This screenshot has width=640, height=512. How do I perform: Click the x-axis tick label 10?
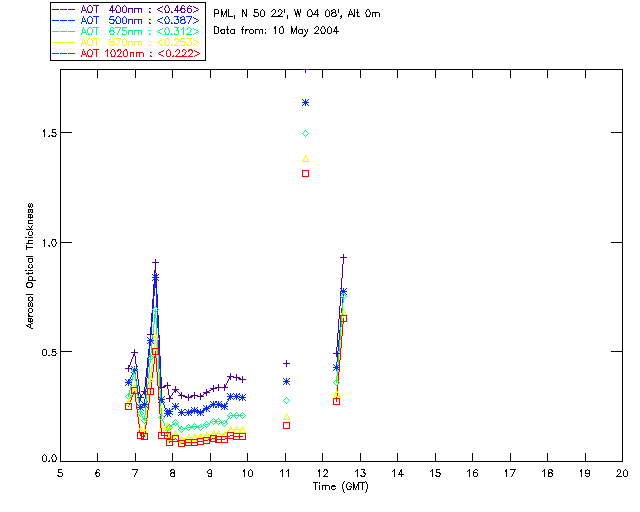[x=247, y=473]
